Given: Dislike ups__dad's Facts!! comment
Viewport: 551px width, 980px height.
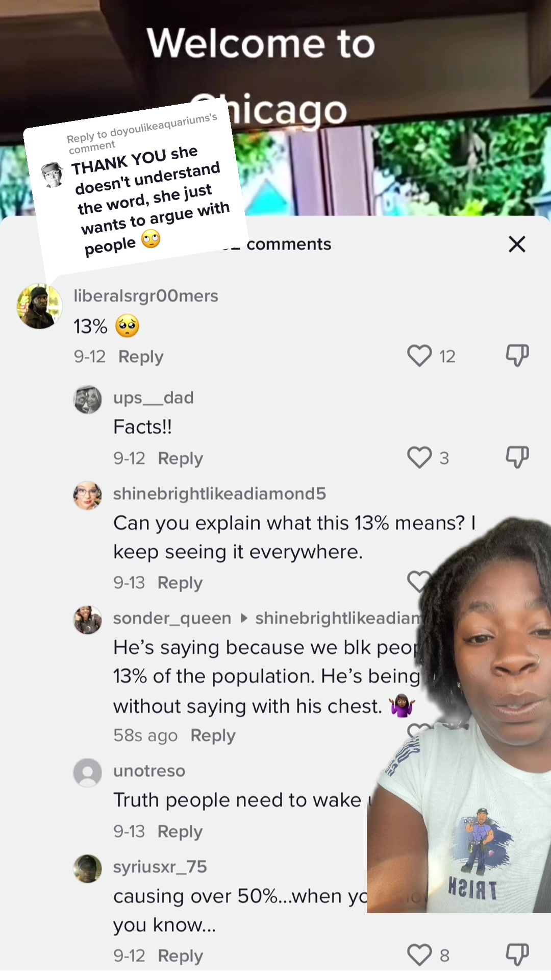Looking at the screenshot, I should point(517,457).
